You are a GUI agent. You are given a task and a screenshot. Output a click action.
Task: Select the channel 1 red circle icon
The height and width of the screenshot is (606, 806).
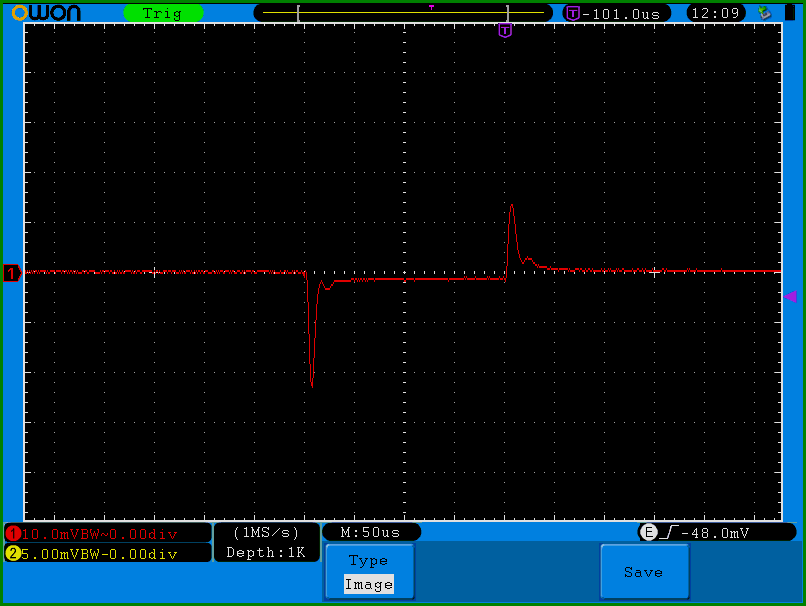(x=12, y=534)
